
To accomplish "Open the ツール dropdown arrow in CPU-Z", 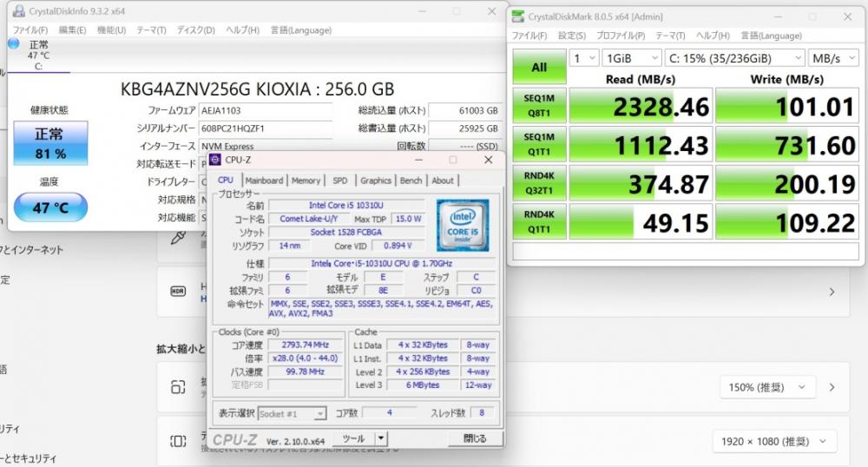I will [x=381, y=438].
